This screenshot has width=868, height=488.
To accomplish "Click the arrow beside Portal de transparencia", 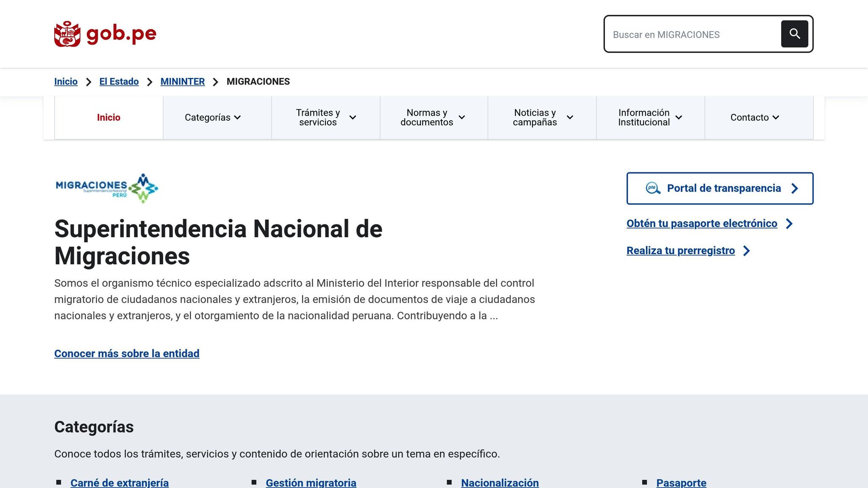I will (x=795, y=188).
